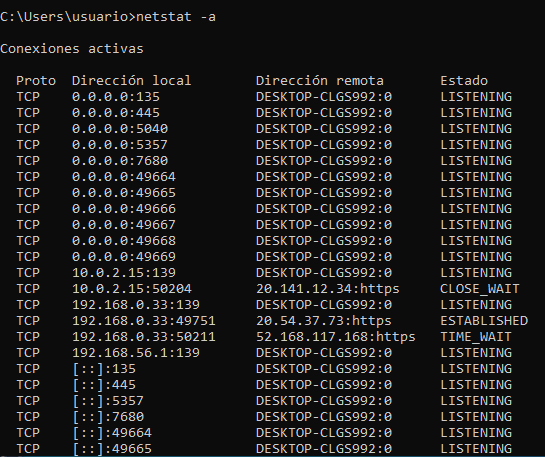Click the Estado column header
This screenshot has width=545, height=457.
pyautogui.click(x=464, y=81)
